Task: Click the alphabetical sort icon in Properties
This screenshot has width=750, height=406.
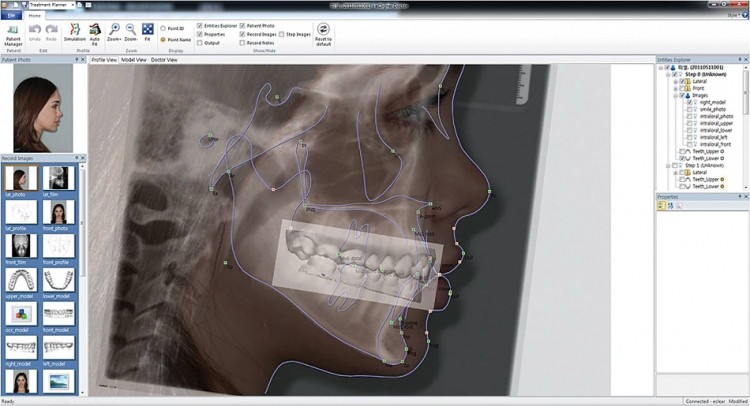Action: pyautogui.click(x=671, y=206)
